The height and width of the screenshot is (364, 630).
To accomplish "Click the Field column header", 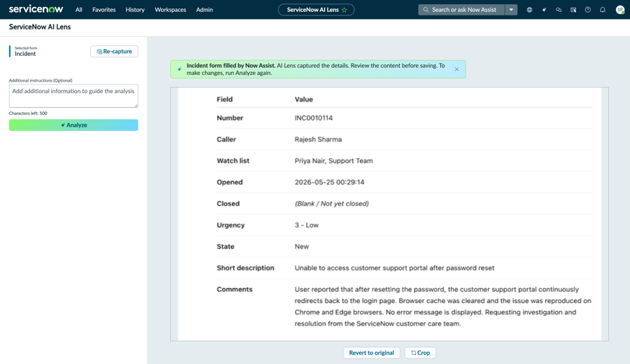I will click(225, 99).
